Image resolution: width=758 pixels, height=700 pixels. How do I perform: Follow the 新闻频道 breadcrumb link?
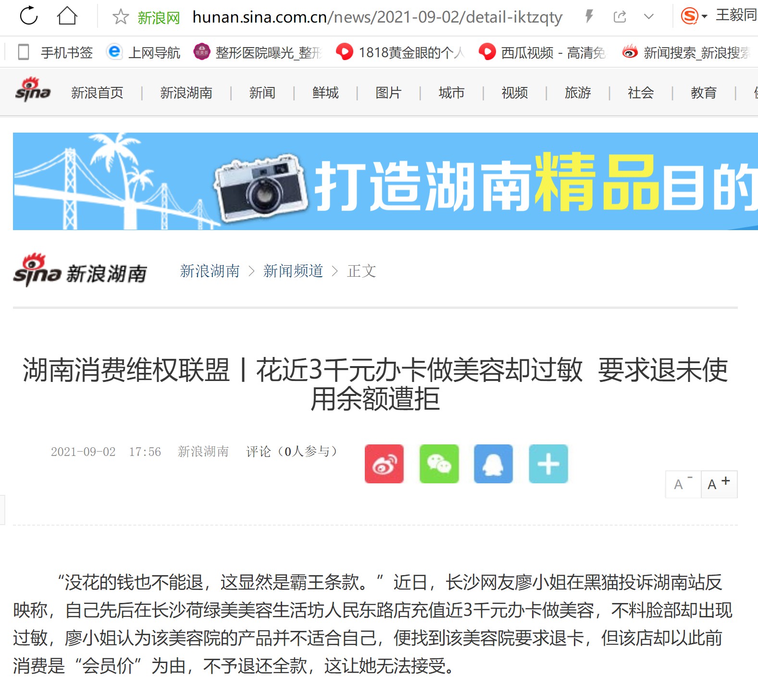[293, 271]
